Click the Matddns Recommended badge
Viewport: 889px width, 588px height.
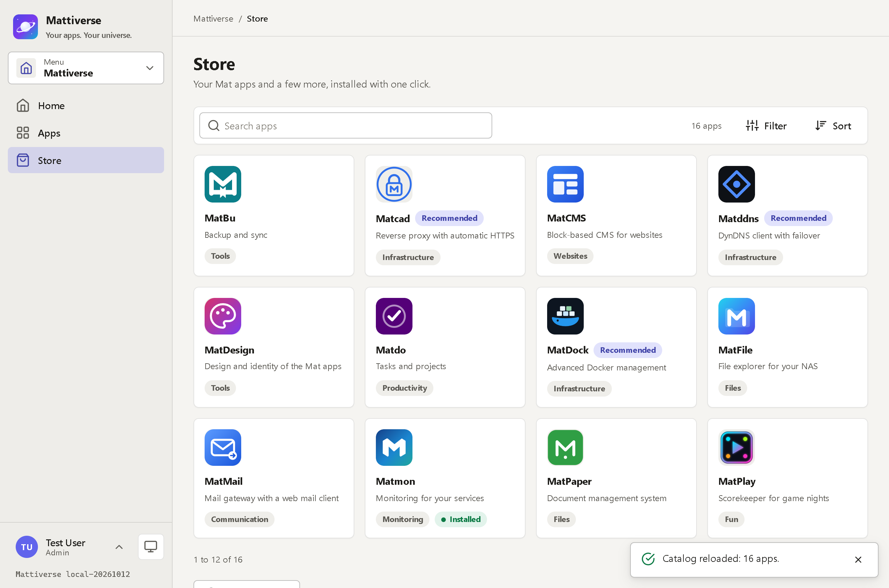pos(798,218)
